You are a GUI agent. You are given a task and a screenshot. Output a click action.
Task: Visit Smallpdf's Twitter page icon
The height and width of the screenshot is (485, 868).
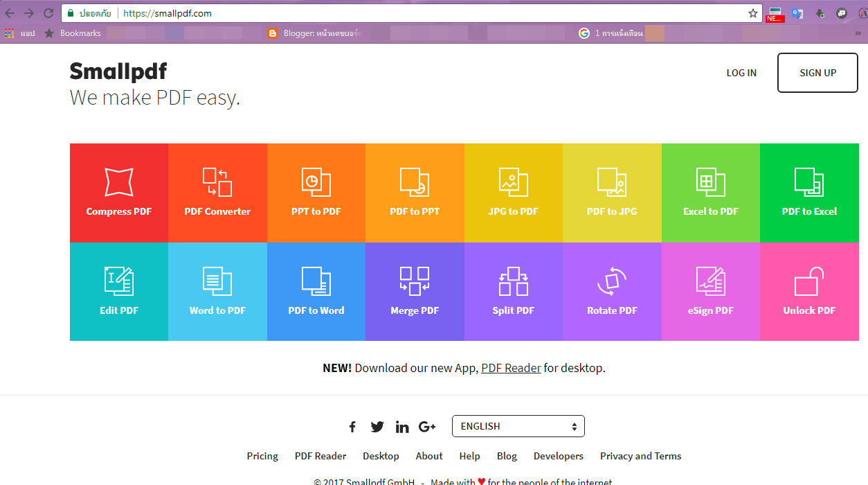click(377, 427)
